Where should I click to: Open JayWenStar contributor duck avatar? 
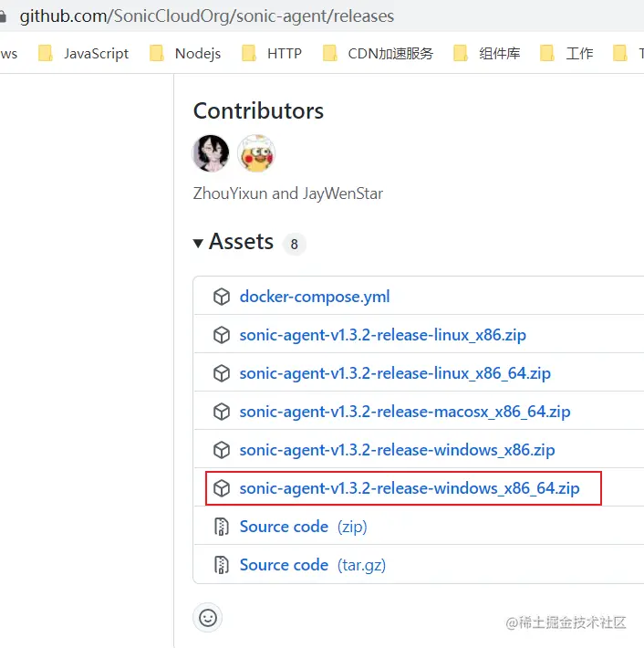(x=256, y=153)
